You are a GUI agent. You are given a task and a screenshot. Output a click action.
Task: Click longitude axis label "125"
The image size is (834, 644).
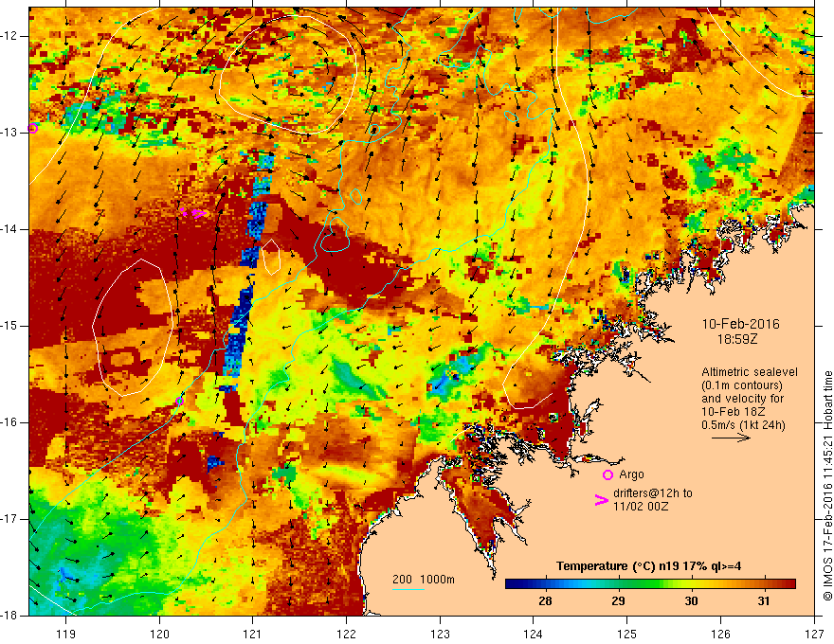[627, 634]
